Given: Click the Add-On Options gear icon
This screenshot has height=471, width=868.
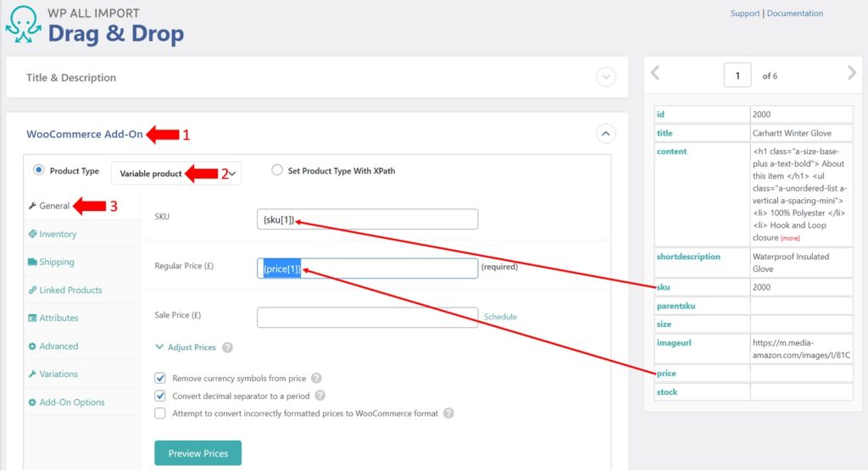Looking at the screenshot, I should click(x=32, y=402).
